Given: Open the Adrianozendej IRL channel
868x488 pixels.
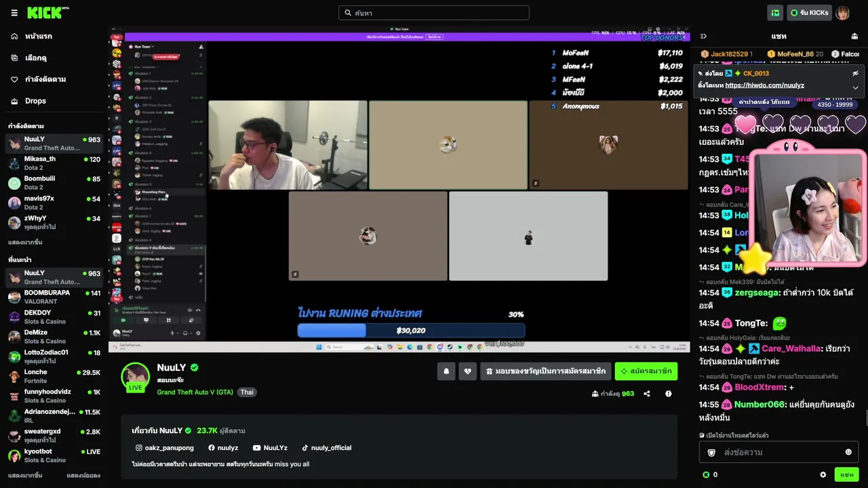Looking at the screenshot, I should [54, 415].
